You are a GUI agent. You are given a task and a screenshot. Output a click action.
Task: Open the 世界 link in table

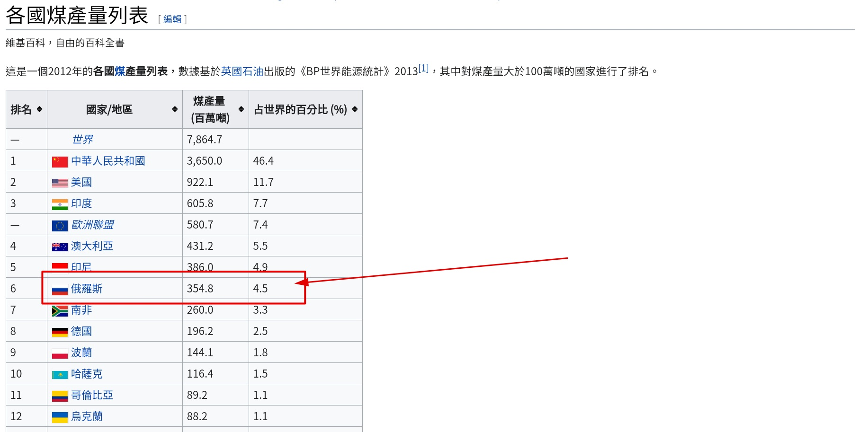click(x=82, y=140)
